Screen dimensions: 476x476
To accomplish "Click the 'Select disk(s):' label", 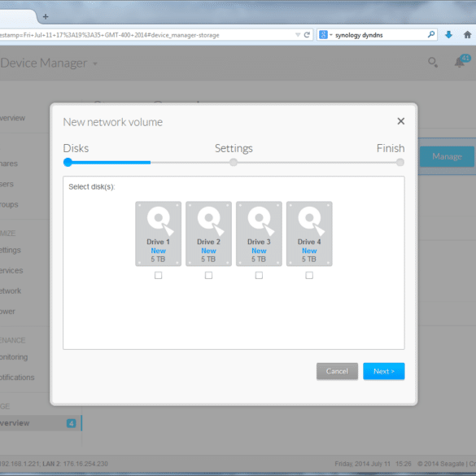I will click(x=92, y=186).
